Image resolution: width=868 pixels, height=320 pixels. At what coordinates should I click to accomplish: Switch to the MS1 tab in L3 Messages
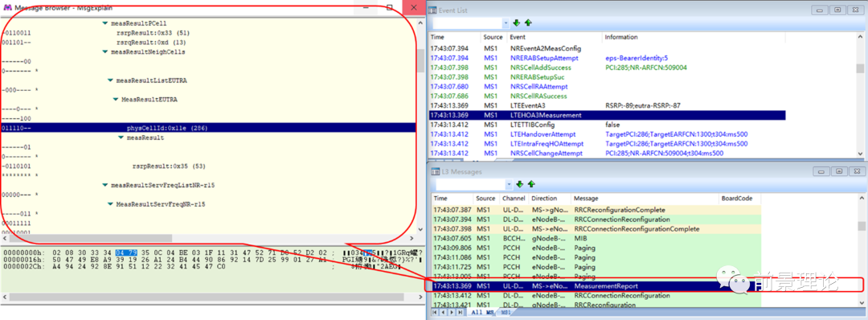click(x=506, y=313)
